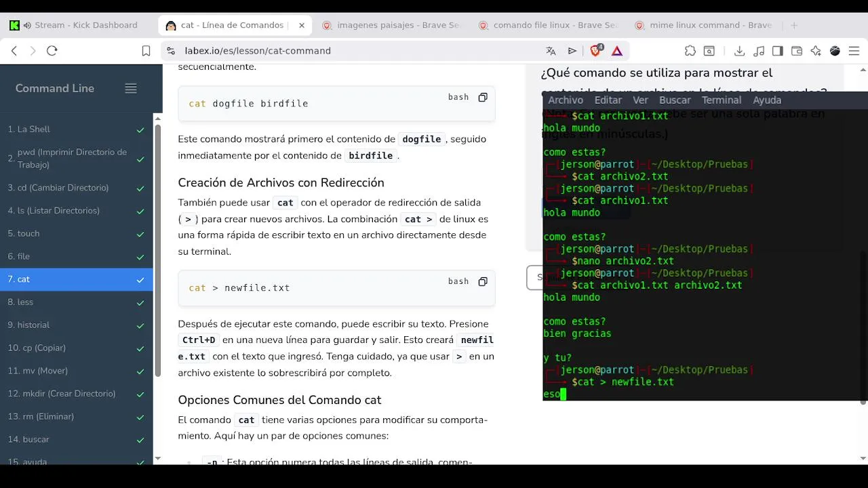868x488 pixels.
Task: Open Brave Shields lion icon
Action: click(x=596, y=51)
